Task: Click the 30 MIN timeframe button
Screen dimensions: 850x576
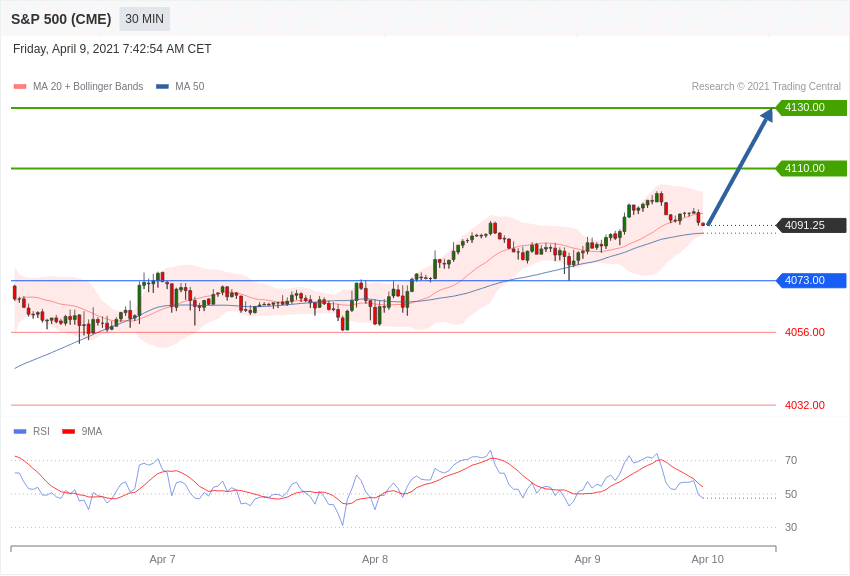Action: tap(144, 19)
